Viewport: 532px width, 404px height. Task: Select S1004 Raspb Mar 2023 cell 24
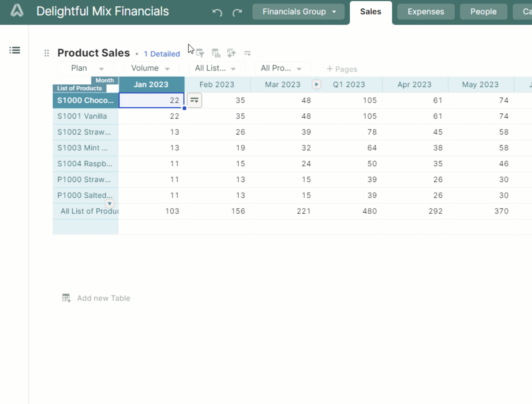(x=283, y=164)
